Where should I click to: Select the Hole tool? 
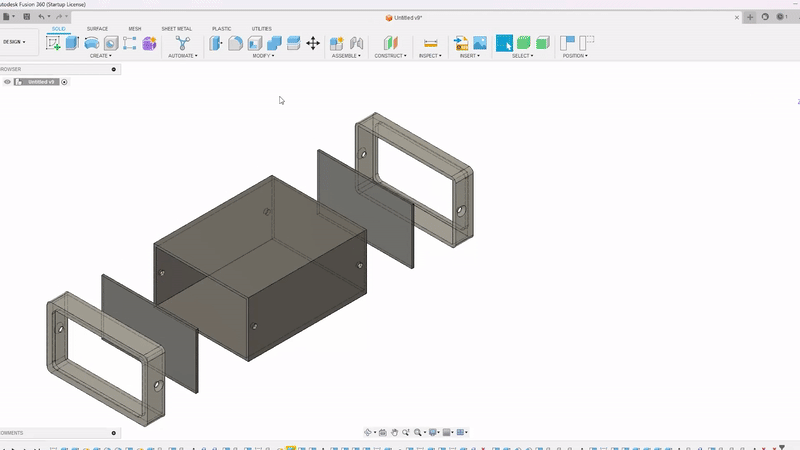[111, 43]
